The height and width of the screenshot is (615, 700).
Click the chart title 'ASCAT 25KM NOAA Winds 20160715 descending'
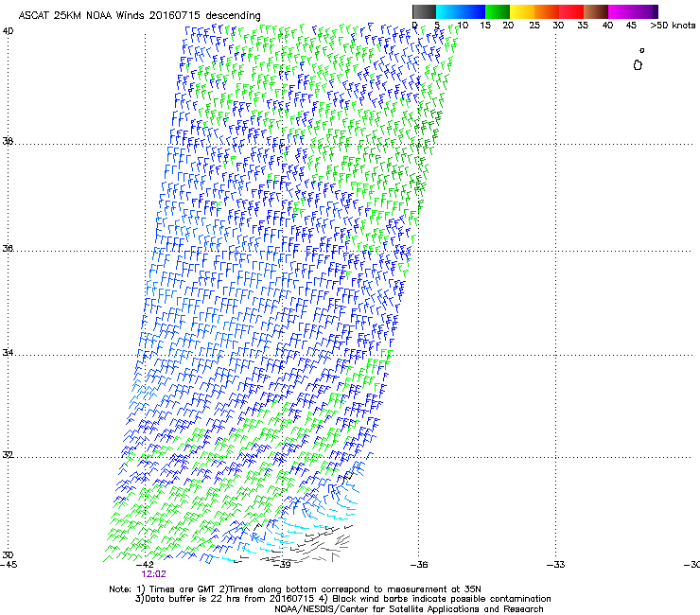click(139, 15)
